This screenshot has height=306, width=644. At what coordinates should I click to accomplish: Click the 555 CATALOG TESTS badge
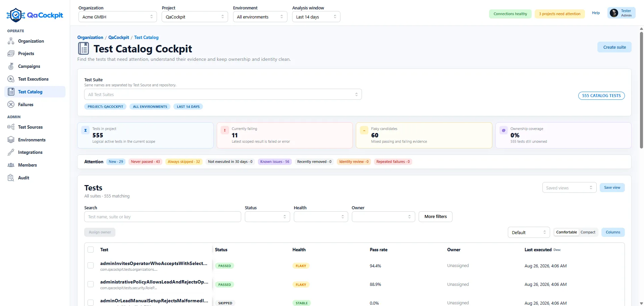click(601, 96)
